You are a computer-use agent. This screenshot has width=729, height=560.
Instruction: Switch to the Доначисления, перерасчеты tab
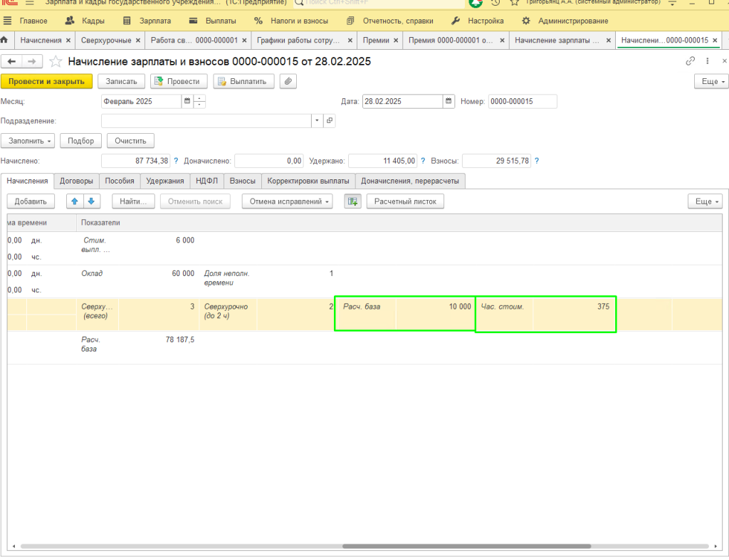pyautogui.click(x=410, y=181)
